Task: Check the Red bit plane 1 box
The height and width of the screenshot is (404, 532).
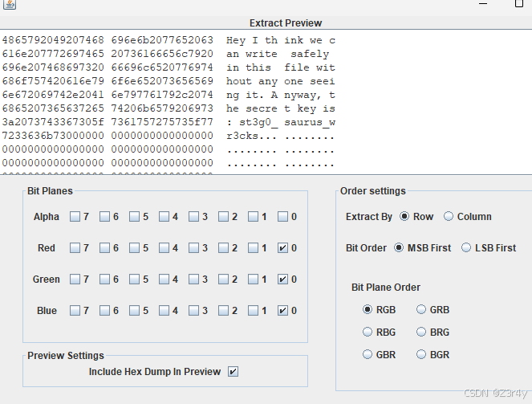Action: point(253,248)
